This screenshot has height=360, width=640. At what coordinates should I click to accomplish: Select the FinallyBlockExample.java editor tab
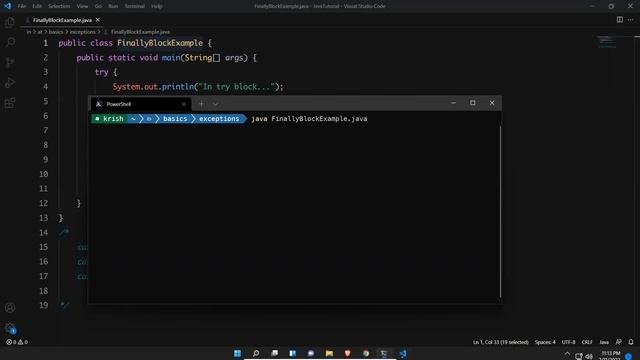tap(62, 20)
